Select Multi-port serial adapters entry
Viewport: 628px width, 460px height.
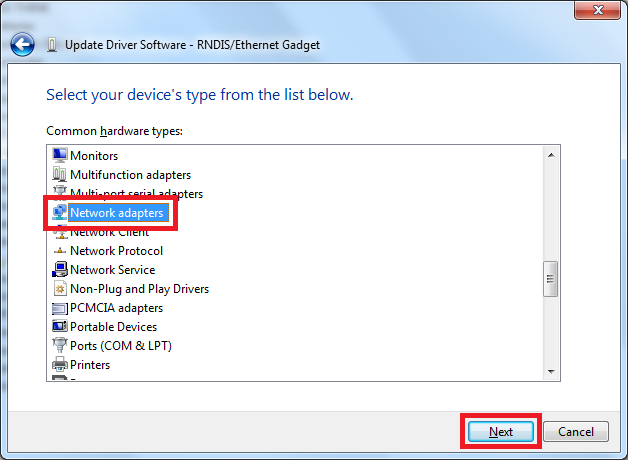tap(136, 194)
